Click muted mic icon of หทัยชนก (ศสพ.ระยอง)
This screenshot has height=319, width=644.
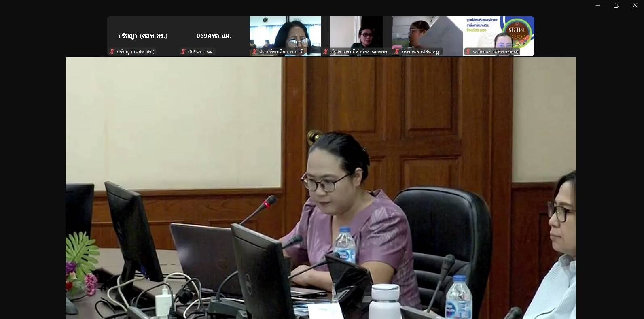point(468,52)
